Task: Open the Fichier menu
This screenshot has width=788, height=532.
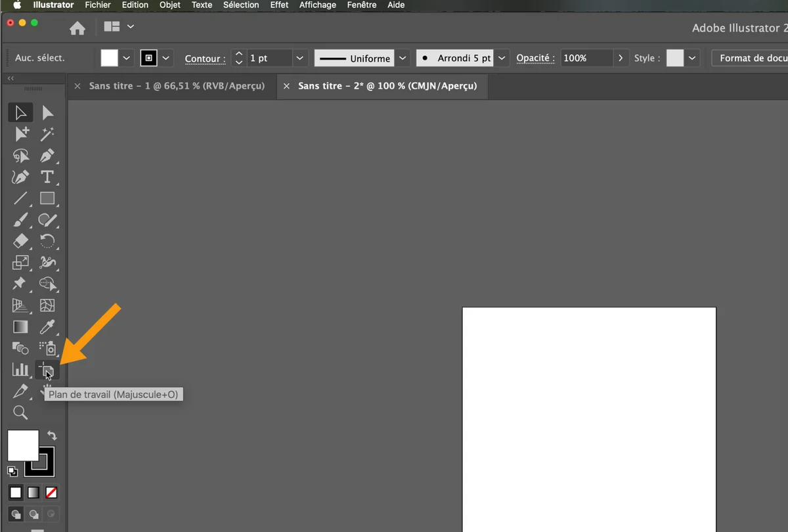Action: tap(98, 5)
